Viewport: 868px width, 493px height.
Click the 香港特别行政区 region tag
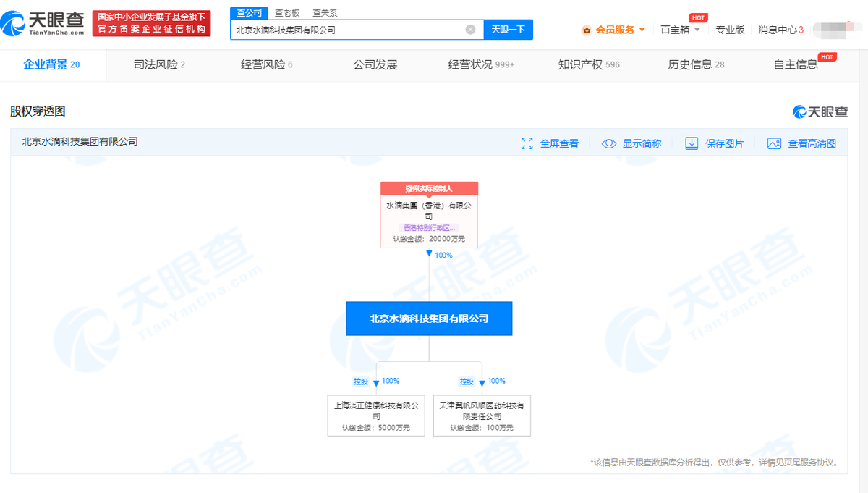[x=429, y=228]
